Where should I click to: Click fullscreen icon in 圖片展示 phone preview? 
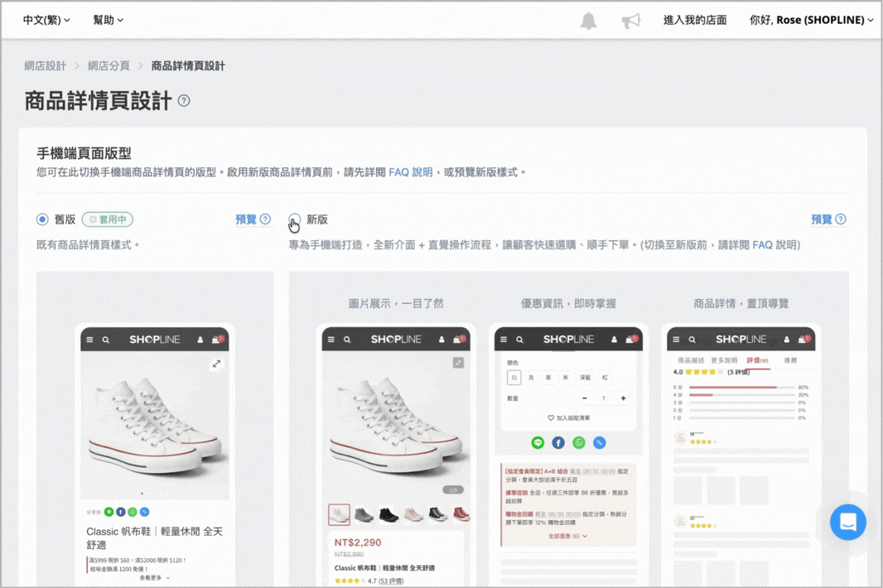coord(458,363)
